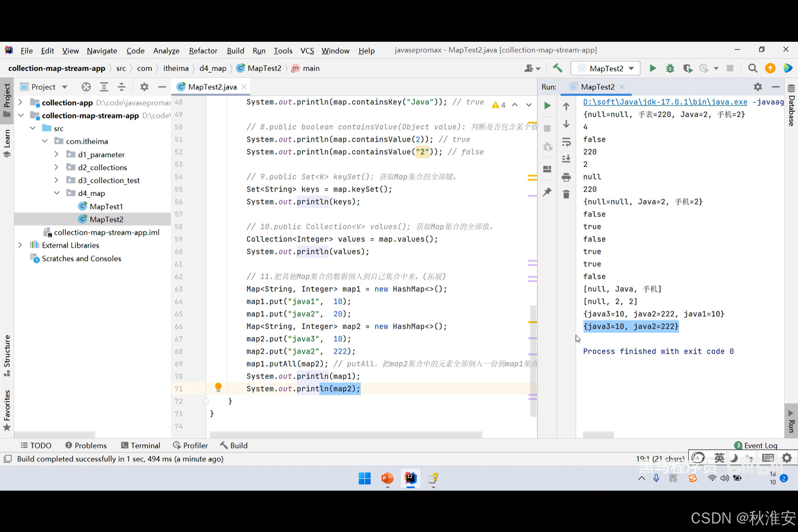Click the locate target icon in Project panel
The width and height of the screenshot is (798, 532).
point(86,87)
